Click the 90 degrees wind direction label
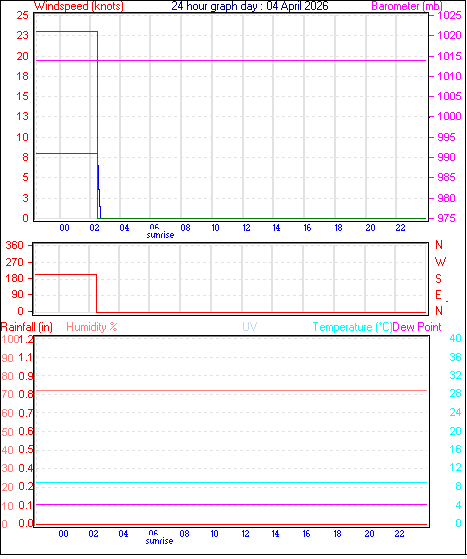 (17, 294)
